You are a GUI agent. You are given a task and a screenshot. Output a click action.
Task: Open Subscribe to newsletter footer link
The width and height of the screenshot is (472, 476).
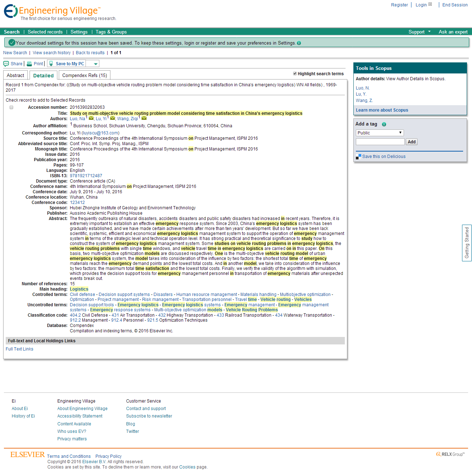tap(149, 416)
